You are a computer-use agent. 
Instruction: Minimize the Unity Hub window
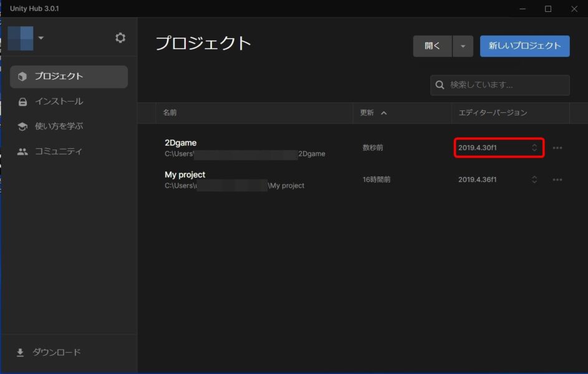point(523,9)
